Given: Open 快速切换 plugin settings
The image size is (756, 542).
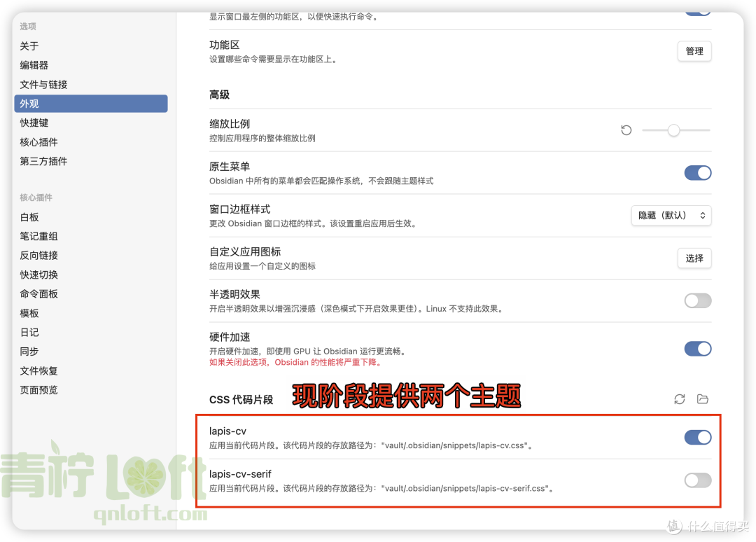Looking at the screenshot, I should tap(91, 275).
